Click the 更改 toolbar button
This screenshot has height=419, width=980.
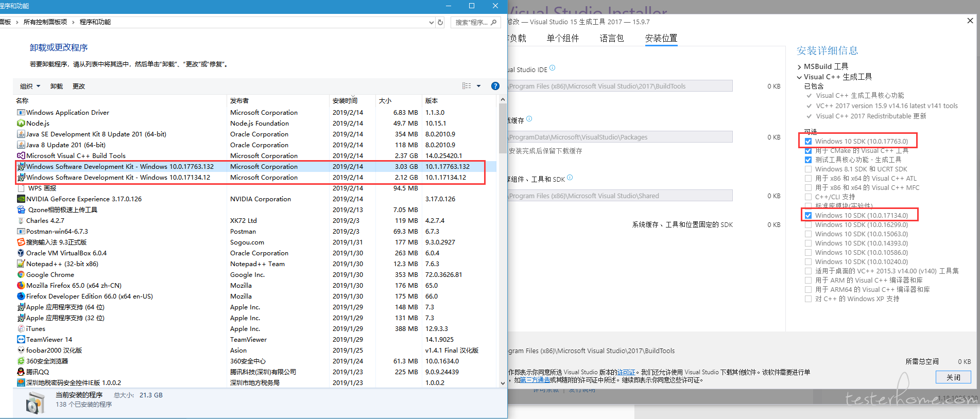click(79, 86)
